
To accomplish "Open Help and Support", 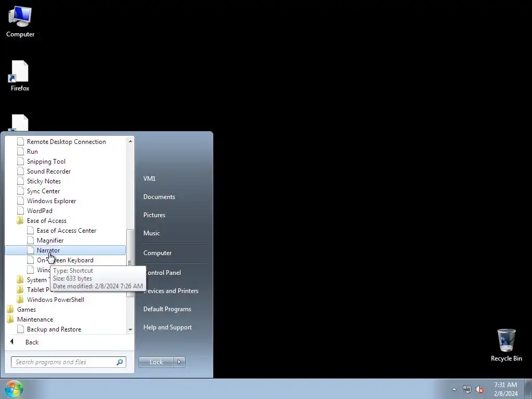I will (167, 327).
